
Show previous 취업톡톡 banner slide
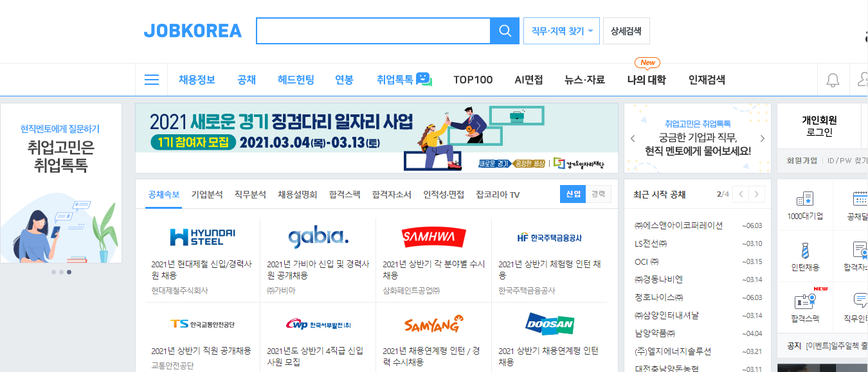coord(633,138)
